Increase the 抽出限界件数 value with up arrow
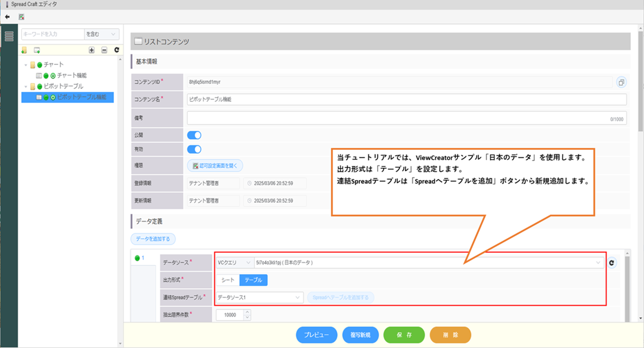The width and height of the screenshot is (644, 348). pos(247,312)
